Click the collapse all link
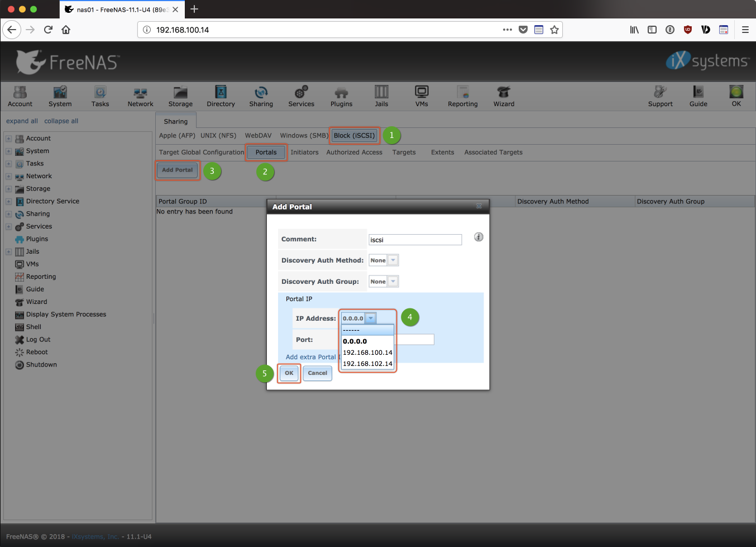Image resolution: width=756 pixels, height=547 pixels. [x=61, y=121]
